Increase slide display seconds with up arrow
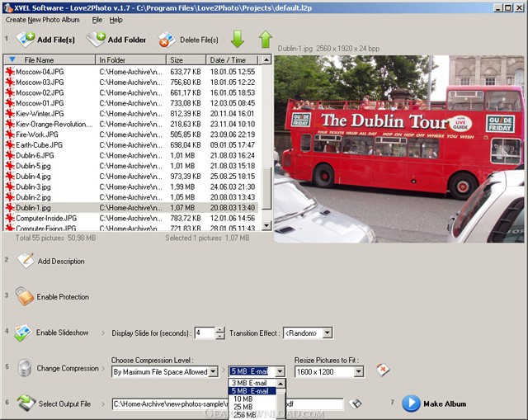The width and height of the screenshot is (528, 420). tap(220, 329)
